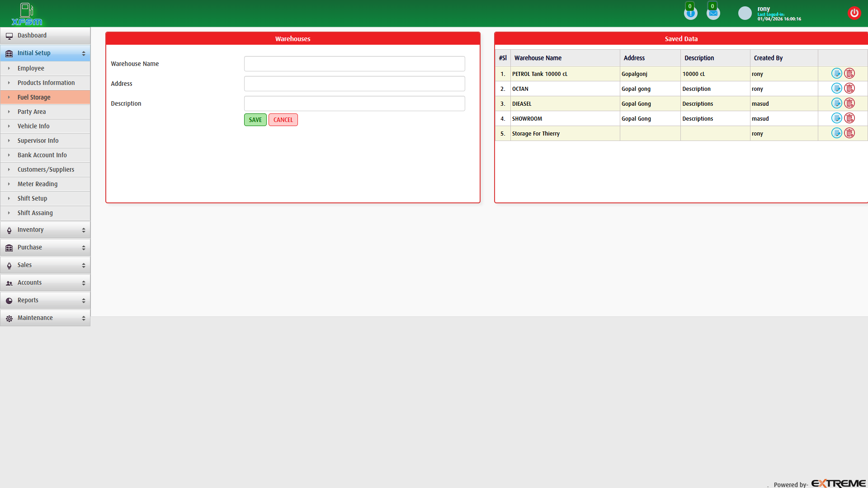Delete the Storage For Thierry entry
Viewport: 868px width, 488px height.
pyautogui.click(x=850, y=133)
